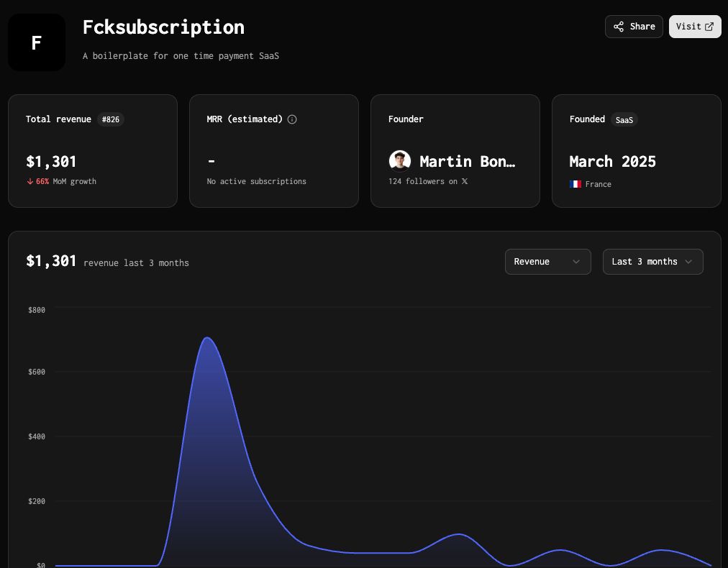Click the SaaS category badge

(624, 120)
